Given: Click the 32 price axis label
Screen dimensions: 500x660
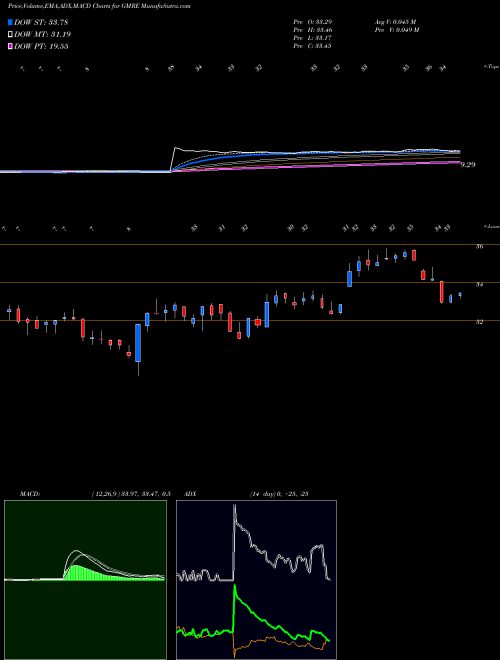Looking at the screenshot, I should 479,322.
